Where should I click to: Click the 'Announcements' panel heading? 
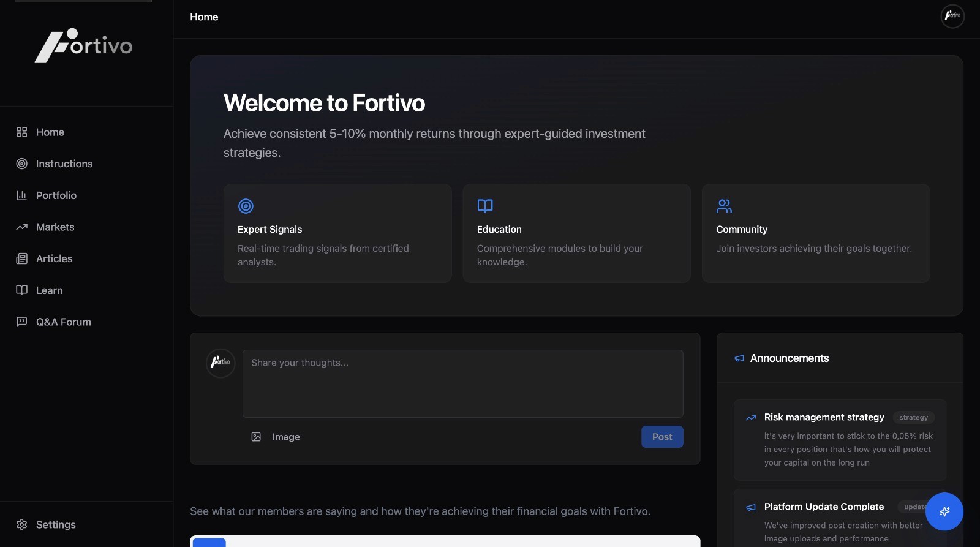pyautogui.click(x=790, y=358)
